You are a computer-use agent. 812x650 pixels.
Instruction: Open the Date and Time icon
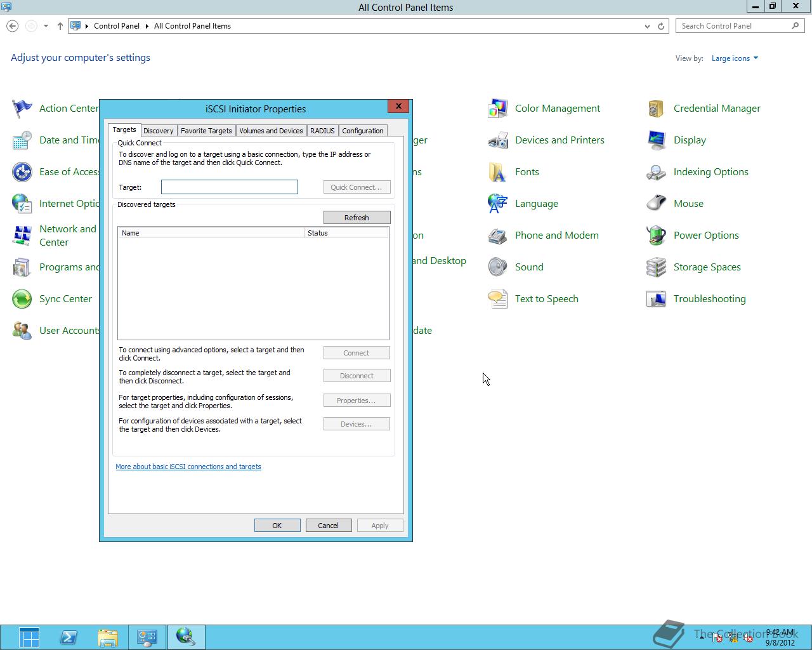22,140
